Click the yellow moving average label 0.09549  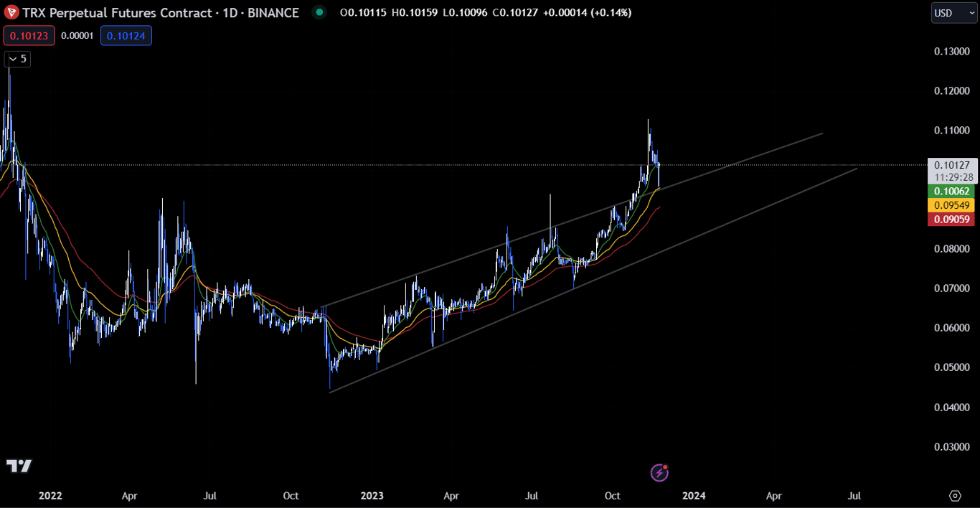[952, 204]
